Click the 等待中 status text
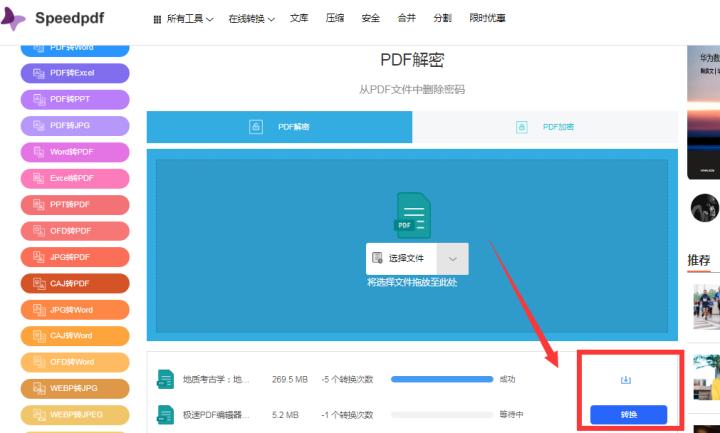Image resolution: width=720 pixels, height=433 pixels. pyautogui.click(x=512, y=415)
